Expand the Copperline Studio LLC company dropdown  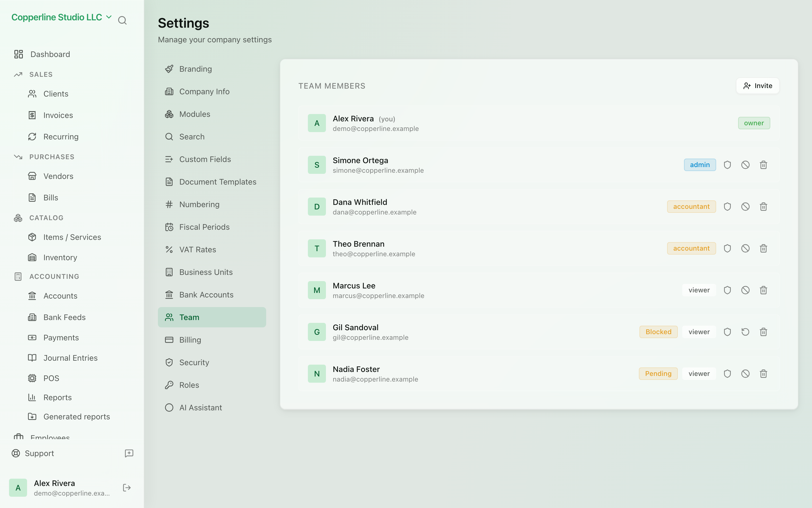click(61, 17)
